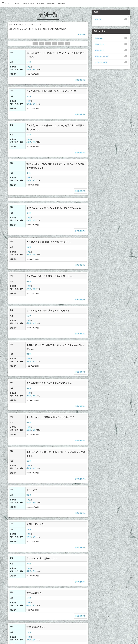Click 北海道 in the '他の人を蹴落として' card
Viewport: 138px width, 644px height.
(x=29, y=70)
